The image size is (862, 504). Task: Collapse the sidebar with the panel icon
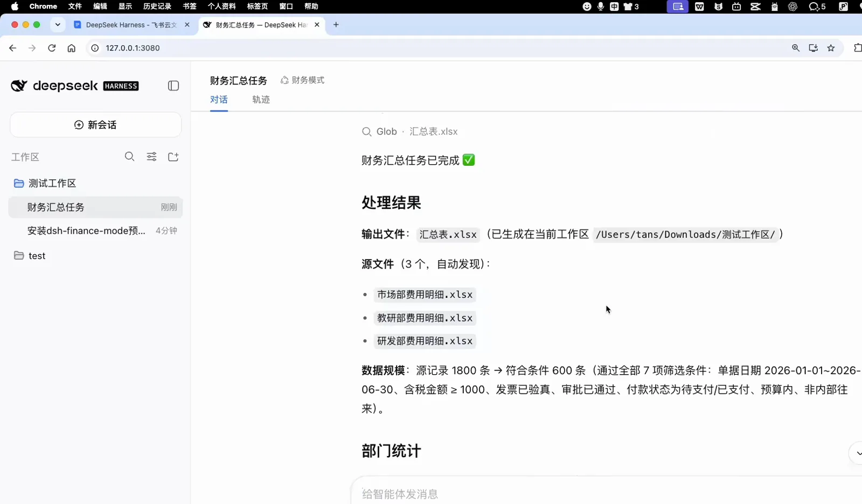pos(173,86)
